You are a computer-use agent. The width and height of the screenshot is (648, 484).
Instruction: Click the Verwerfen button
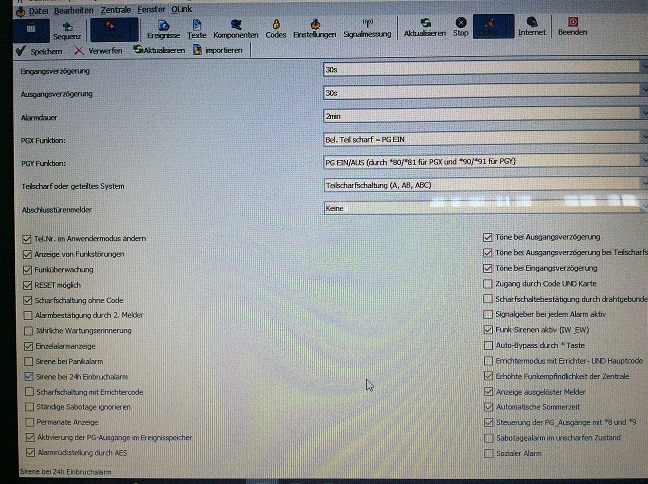tap(97, 50)
